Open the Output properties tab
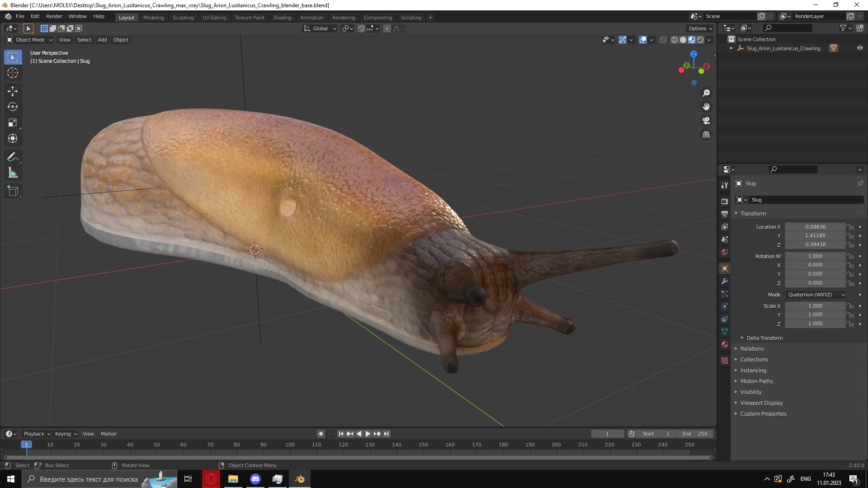Viewport: 868px width, 488px height. pyautogui.click(x=725, y=214)
